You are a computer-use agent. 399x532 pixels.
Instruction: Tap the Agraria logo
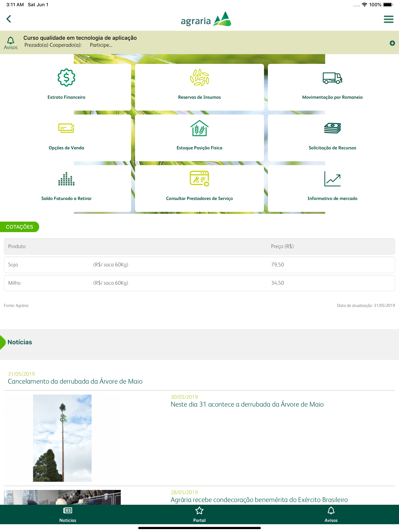(206, 19)
